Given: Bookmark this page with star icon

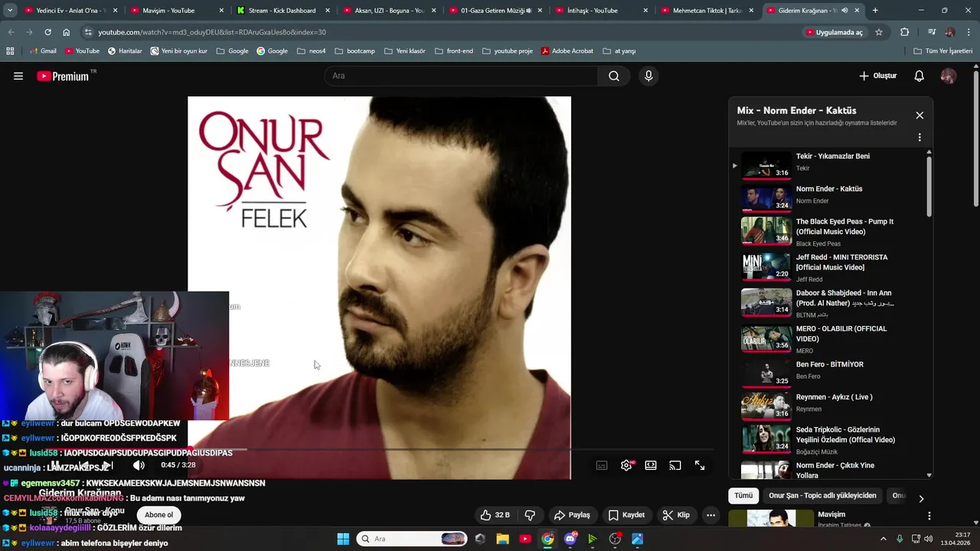Looking at the screenshot, I should click(x=879, y=32).
